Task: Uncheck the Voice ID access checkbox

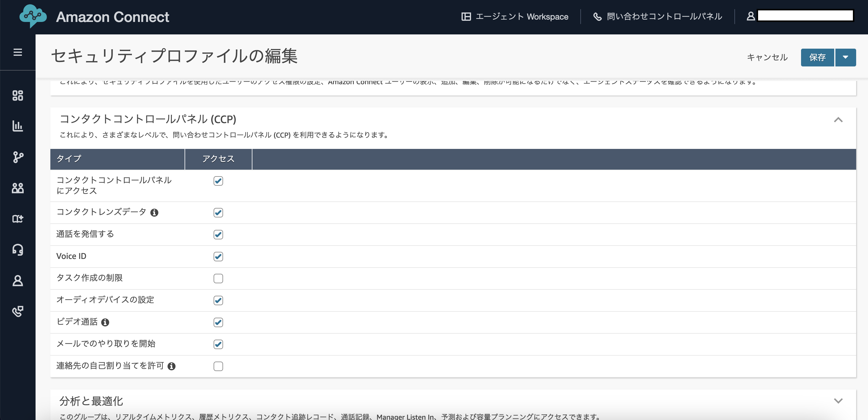Action: click(218, 256)
